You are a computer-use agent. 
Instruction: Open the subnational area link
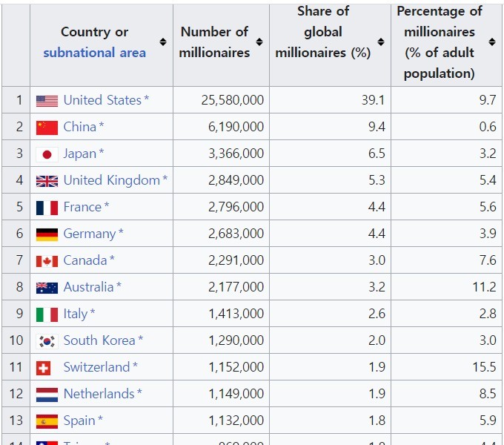[x=94, y=53]
